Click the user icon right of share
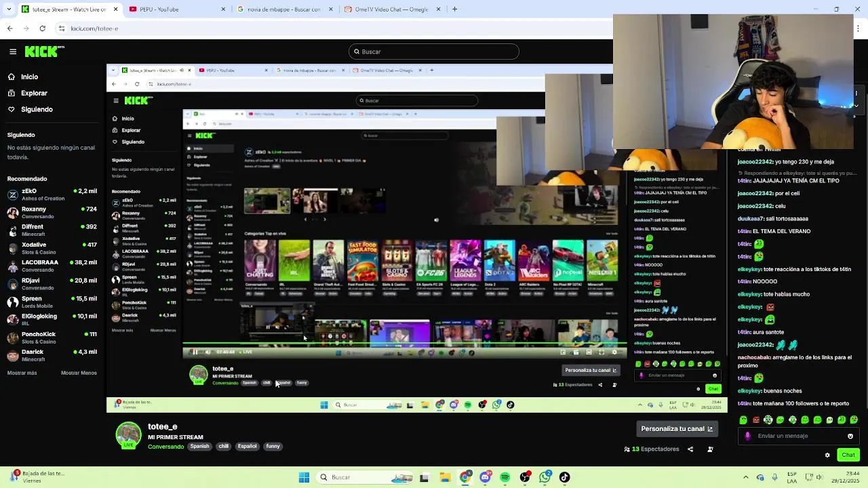868x488 pixels. click(710, 449)
